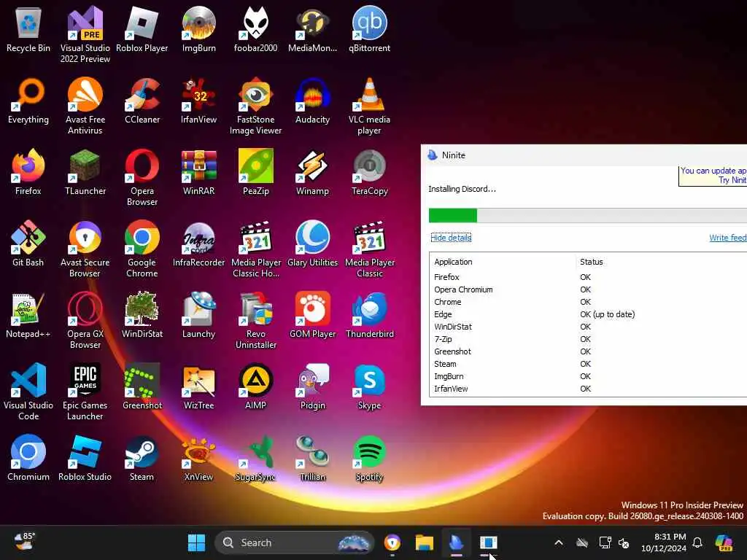This screenshot has height=560, width=747.
Task: Select the VLC media player icon
Action: [x=369, y=106]
